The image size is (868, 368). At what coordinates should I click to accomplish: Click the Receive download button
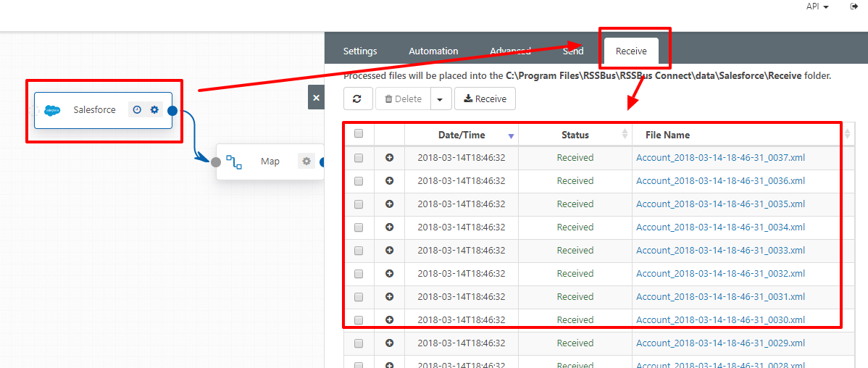(485, 99)
